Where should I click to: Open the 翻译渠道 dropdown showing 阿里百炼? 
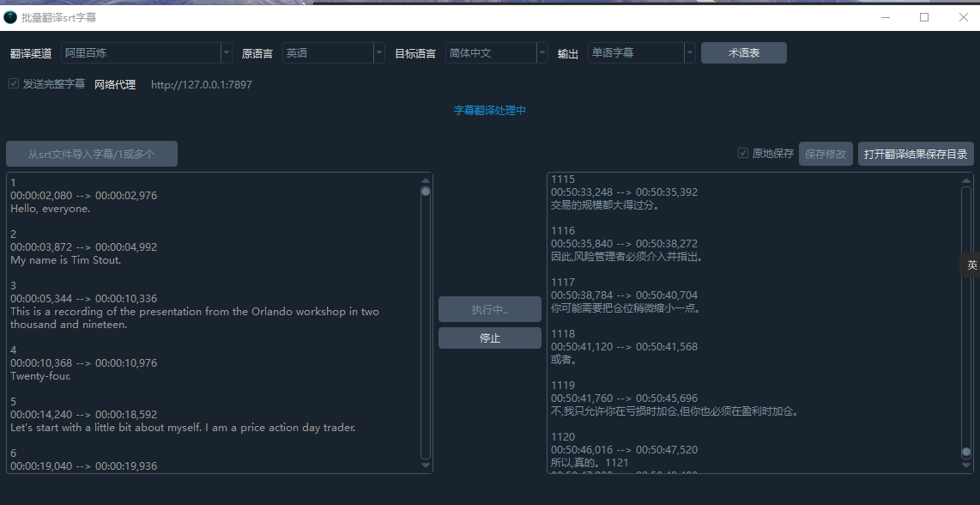coord(146,53)
